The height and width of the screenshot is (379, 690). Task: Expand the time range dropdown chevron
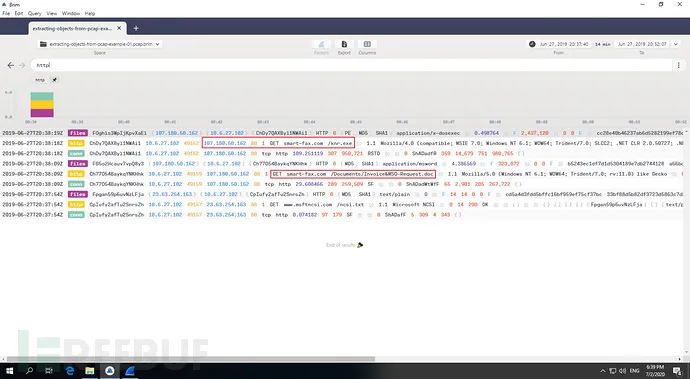(676, 44)
